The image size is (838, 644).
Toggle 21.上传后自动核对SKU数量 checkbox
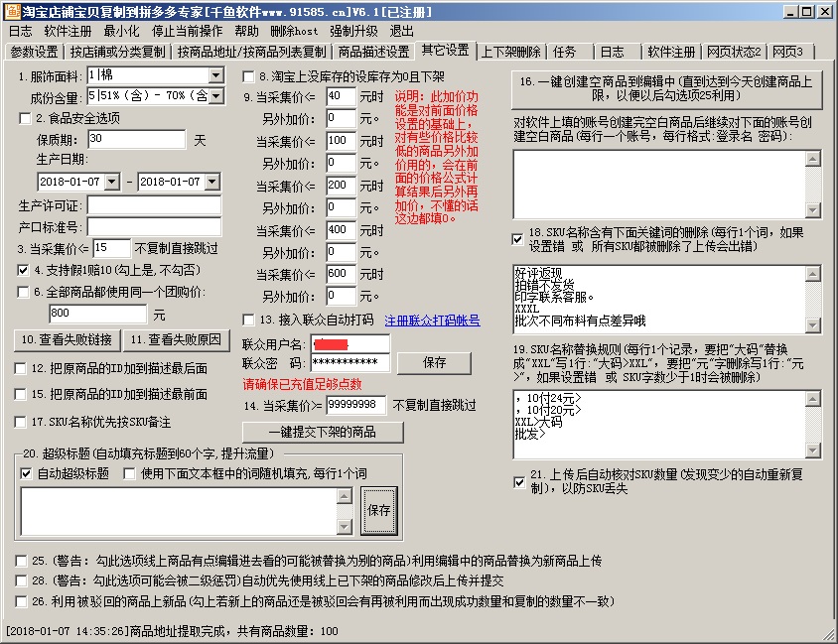519,482
